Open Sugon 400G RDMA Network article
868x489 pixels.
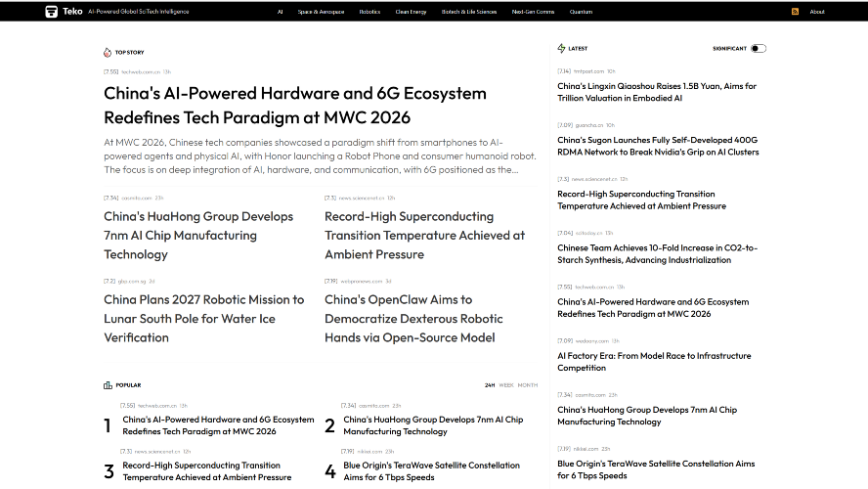658,146
